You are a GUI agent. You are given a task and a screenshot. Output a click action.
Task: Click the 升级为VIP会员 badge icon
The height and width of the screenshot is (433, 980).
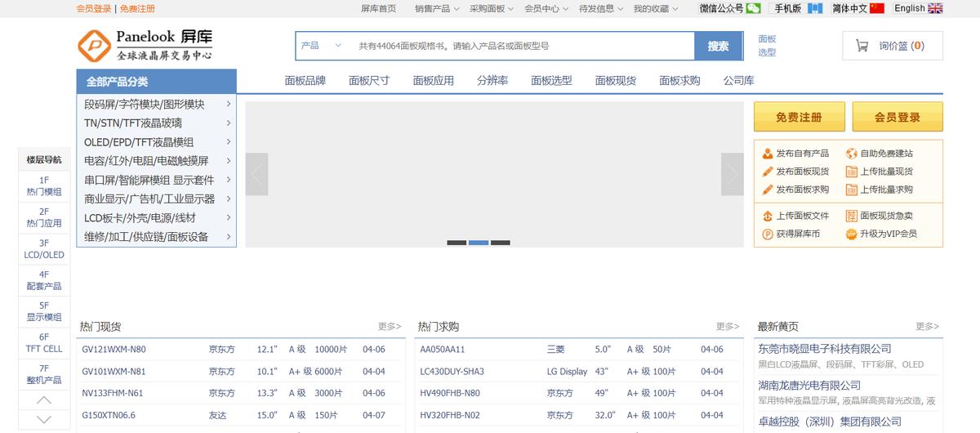[x=851, y=234]
